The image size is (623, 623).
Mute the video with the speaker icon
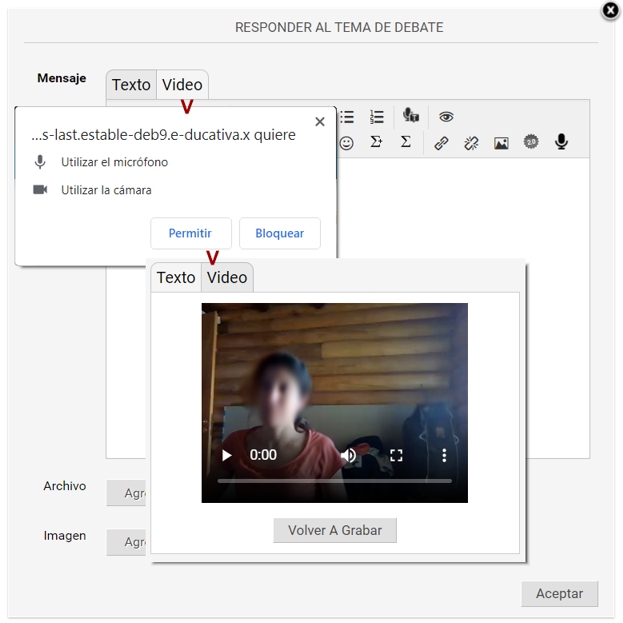[x=348, y=455]
